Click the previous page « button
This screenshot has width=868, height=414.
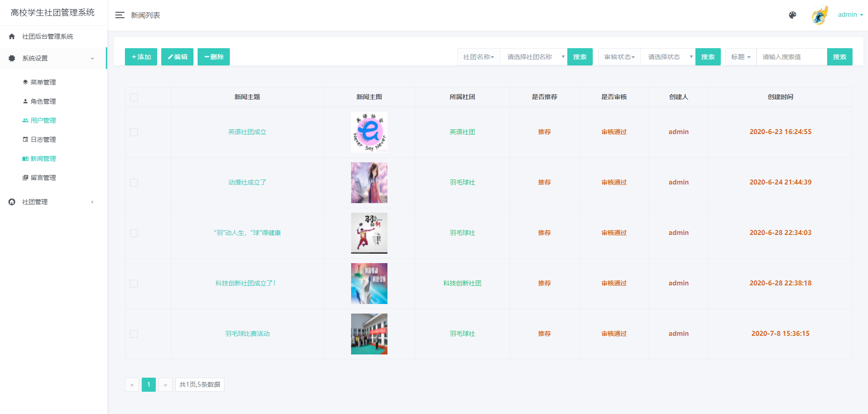pos(132,384)
